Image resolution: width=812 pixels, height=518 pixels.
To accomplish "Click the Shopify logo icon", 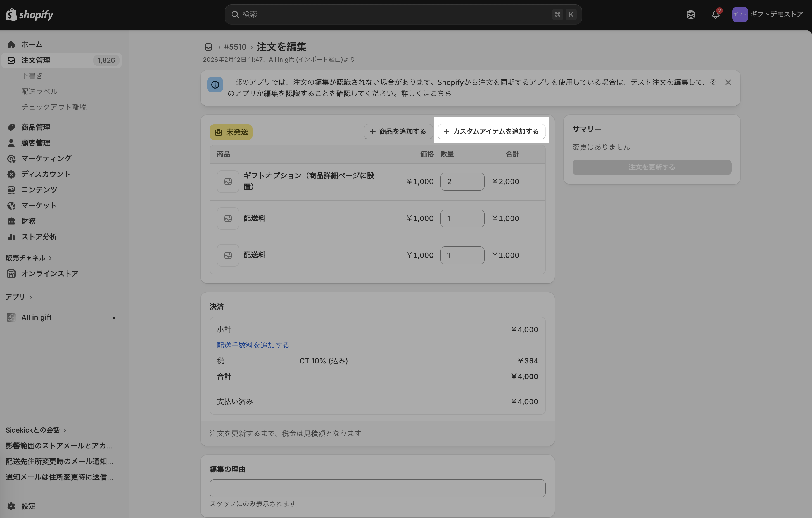I will tap(11, 15).
